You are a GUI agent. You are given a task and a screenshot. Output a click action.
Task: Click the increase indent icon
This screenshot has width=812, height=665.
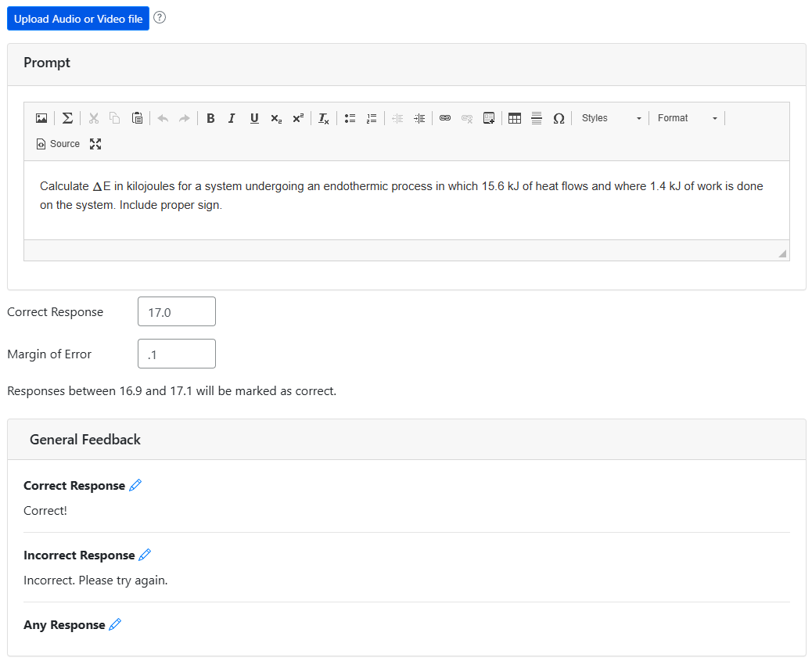pyautogui.click(x=419, y=118)
